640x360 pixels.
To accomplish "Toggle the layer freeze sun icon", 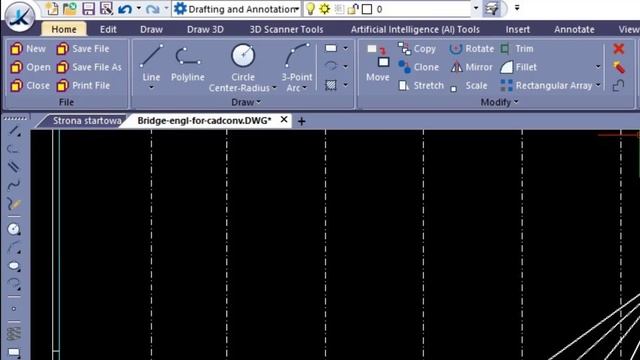I will pos(324,9).
